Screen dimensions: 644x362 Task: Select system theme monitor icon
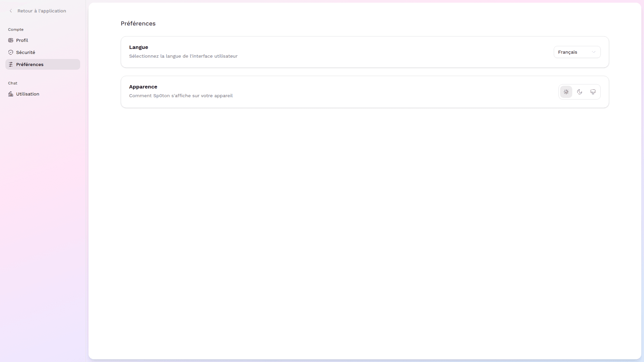click(593, 92)
